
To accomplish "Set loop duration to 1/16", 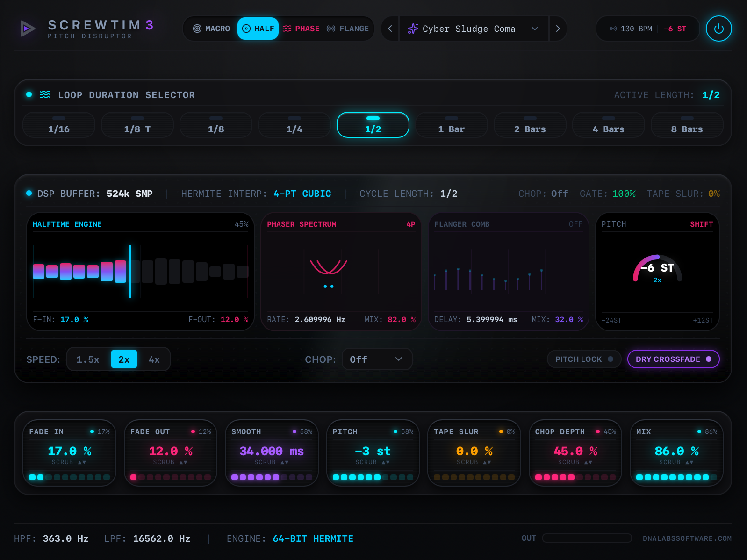I will coord(59,125).
